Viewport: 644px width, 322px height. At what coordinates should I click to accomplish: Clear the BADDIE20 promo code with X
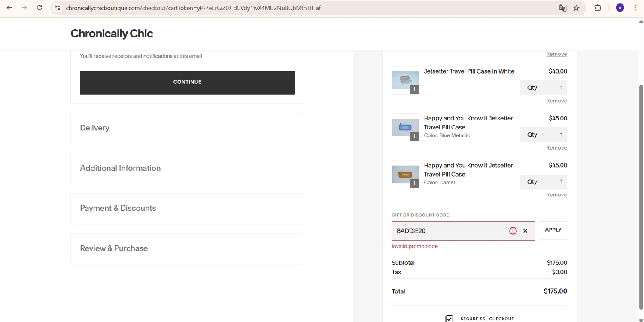click(x=525, y=231)
